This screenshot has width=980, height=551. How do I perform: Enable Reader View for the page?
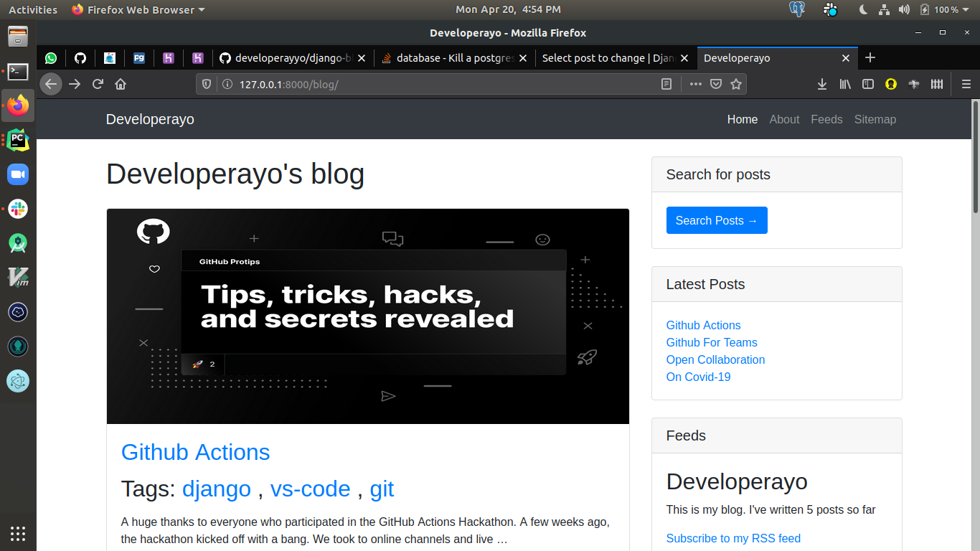[x=666, y=84]
